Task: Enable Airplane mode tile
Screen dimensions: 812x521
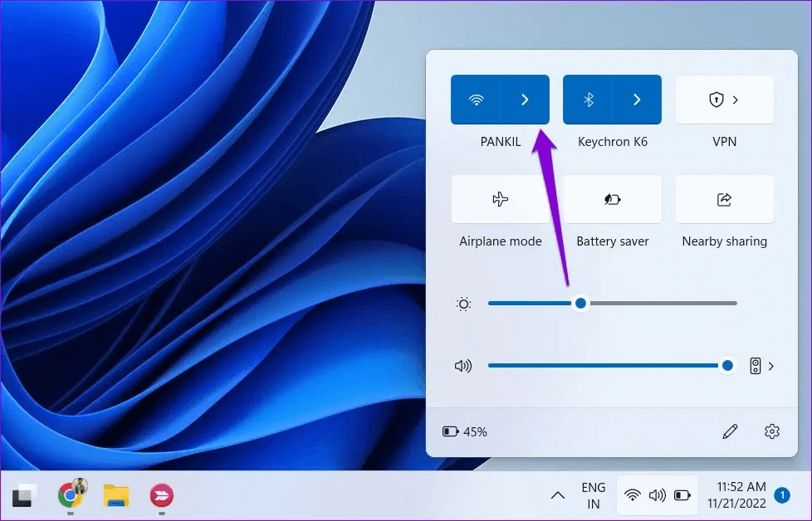Action: [x=501, y=199]
